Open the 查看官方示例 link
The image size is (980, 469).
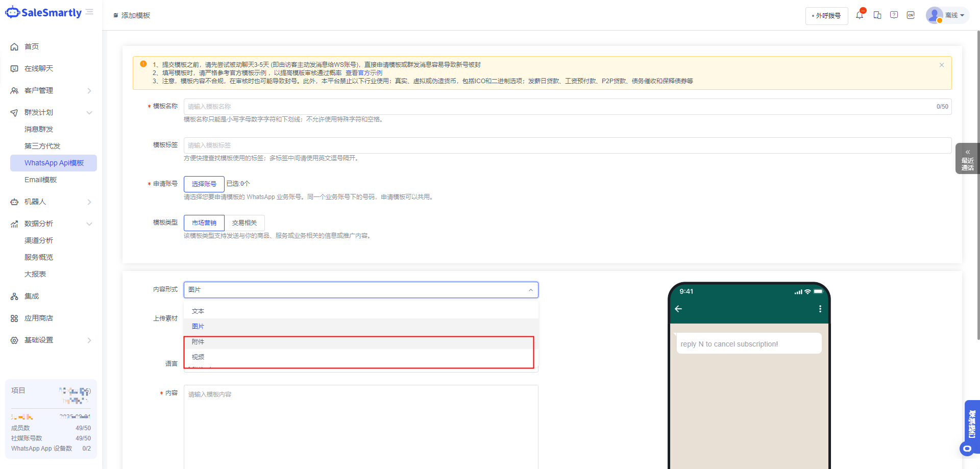click(363, 73)
